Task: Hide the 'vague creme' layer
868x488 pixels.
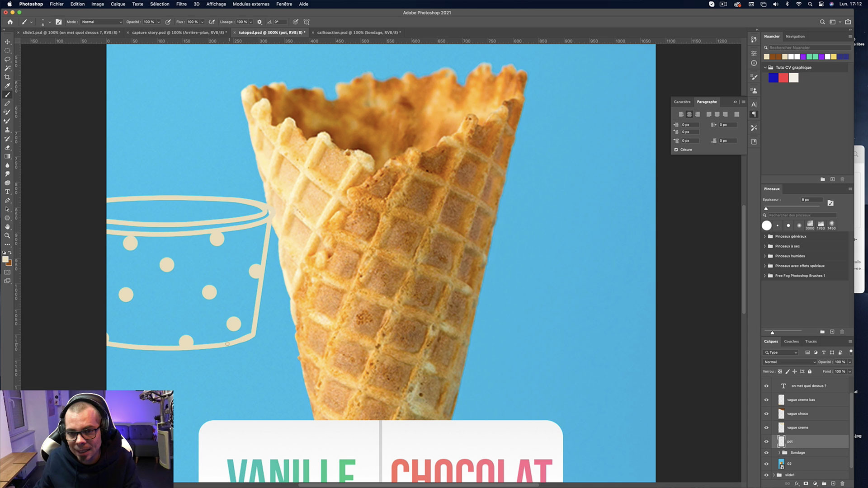Action: pyautogui.click(x=766, y=427)
